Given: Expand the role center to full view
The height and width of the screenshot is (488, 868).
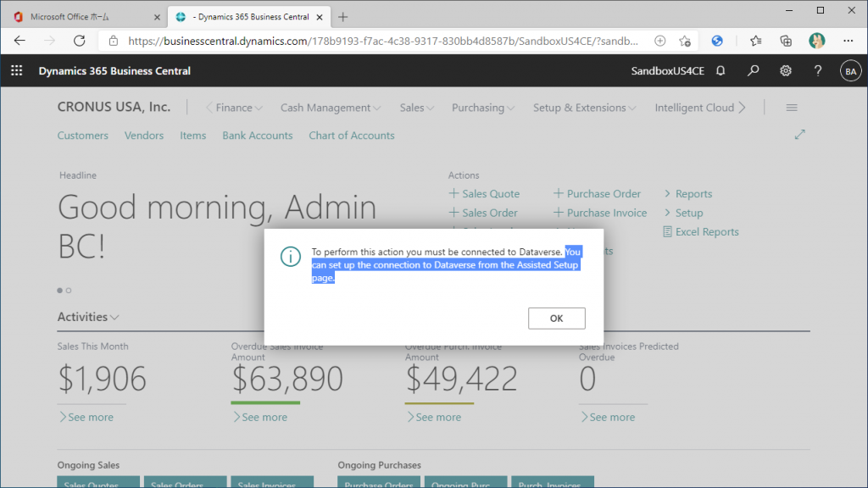Looking at the screenshot, I should [799, 135].
